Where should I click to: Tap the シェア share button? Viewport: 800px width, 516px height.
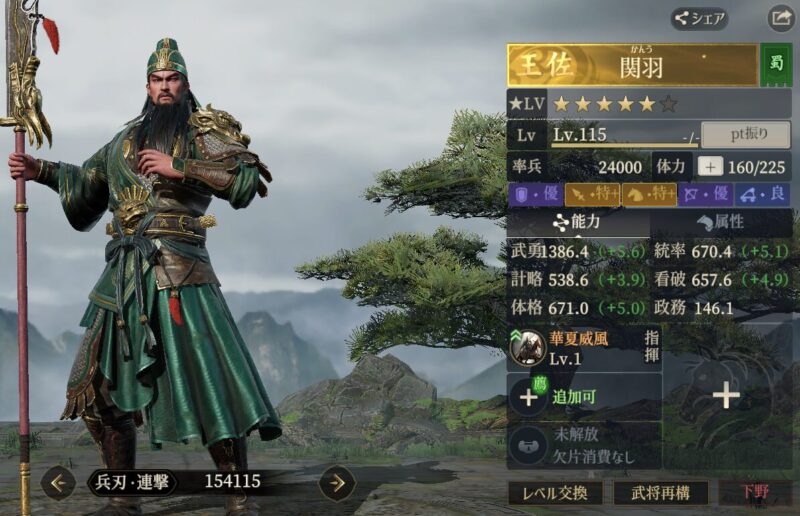(x=699, y=19)
